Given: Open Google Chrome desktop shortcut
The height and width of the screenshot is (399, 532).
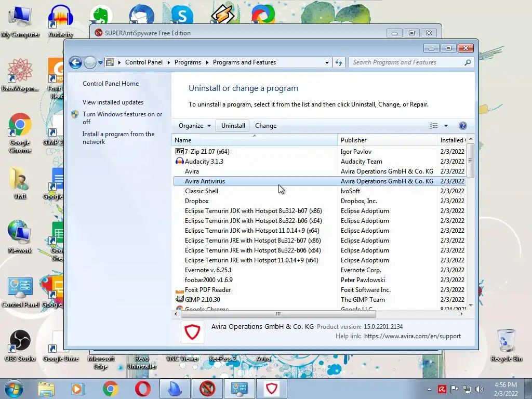Looking at the screenshot, I should [x=20, y=133].
